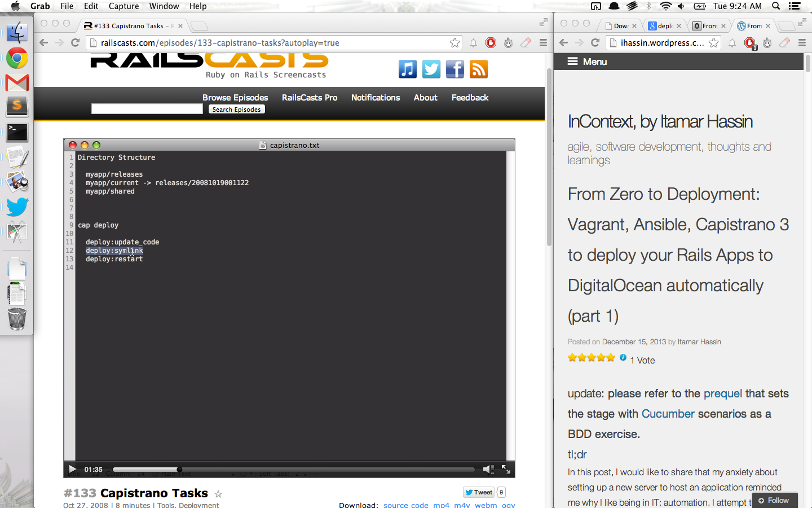Click the Wi-Fi status icon
This screenshot has height=508, width=812.
666,6
